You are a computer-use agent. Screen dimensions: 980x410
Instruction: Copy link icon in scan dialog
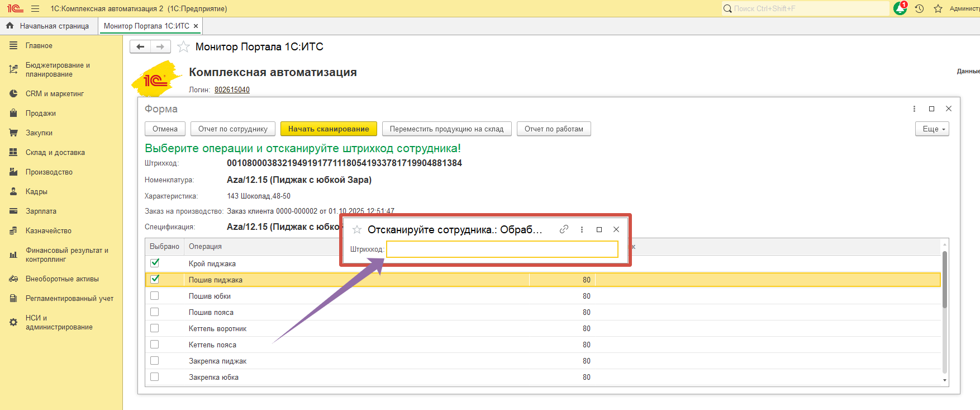pos(564,229)
